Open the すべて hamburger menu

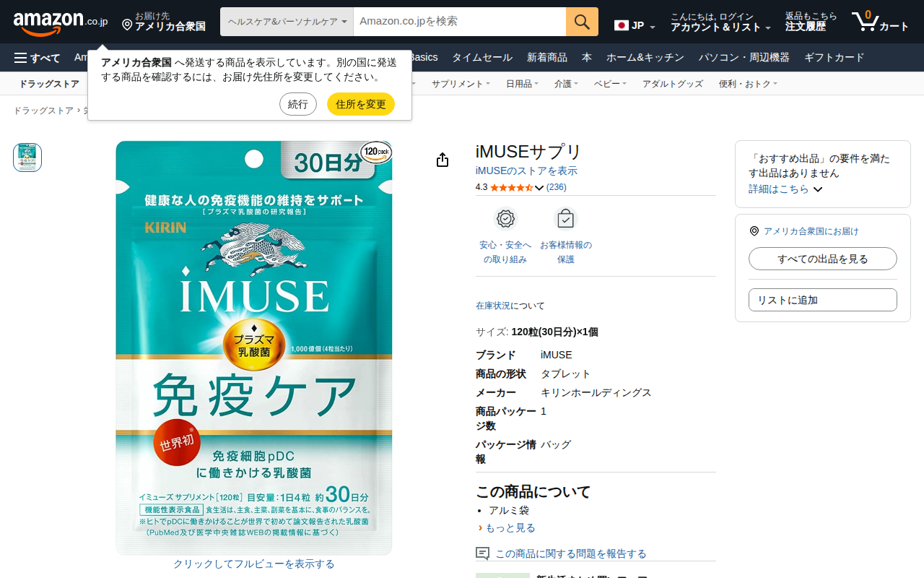pos(37,58)
